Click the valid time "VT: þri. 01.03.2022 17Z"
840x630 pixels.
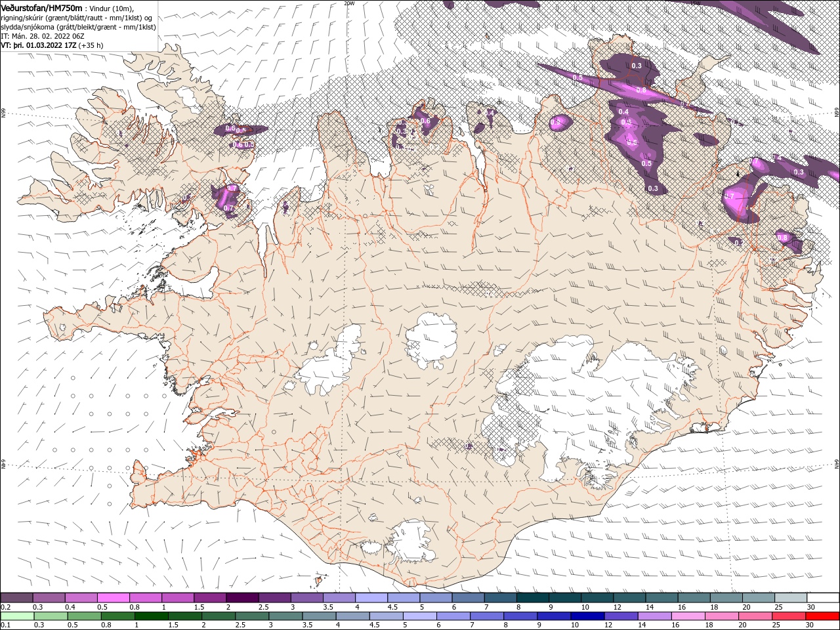coord(39,45)
